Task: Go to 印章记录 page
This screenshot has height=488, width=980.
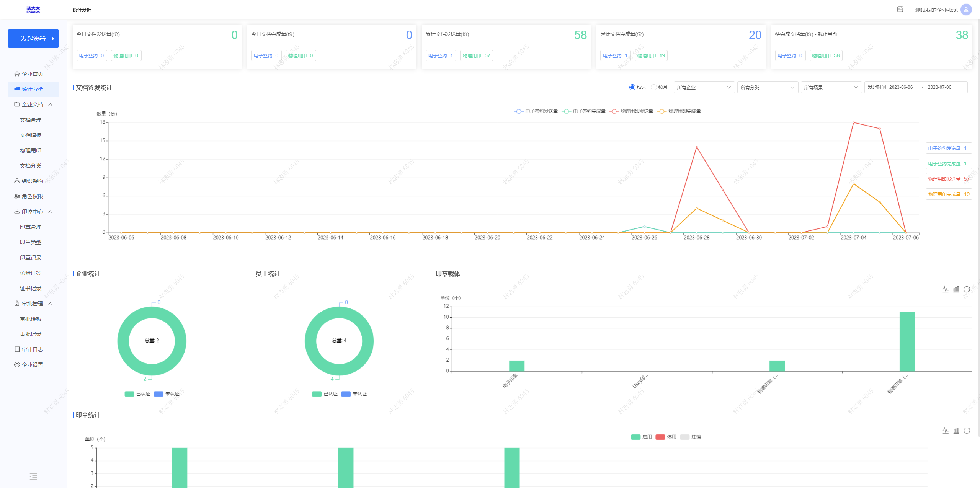Action: pos(31,258)
